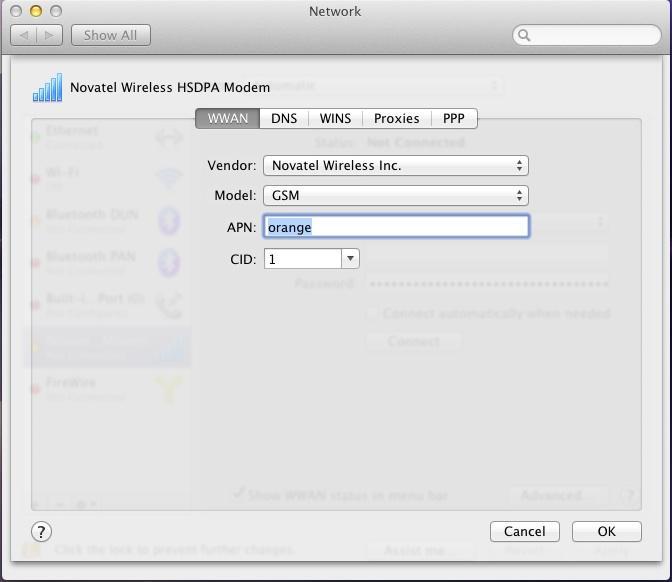Click inside the CID value field
672x582 pixels.
[301, 259]
